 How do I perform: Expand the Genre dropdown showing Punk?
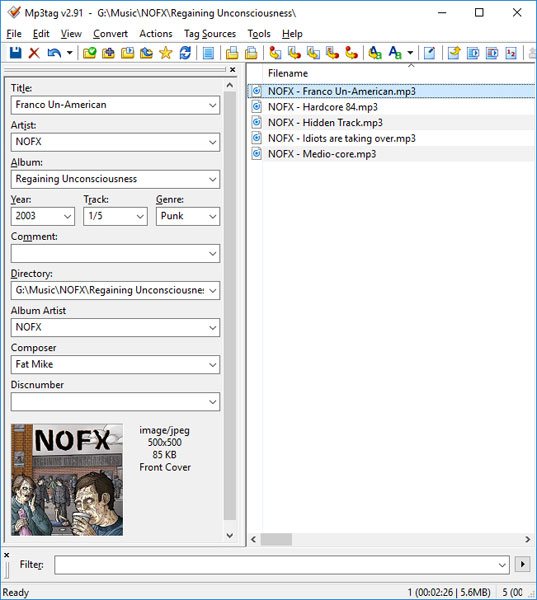coord(212,217)
